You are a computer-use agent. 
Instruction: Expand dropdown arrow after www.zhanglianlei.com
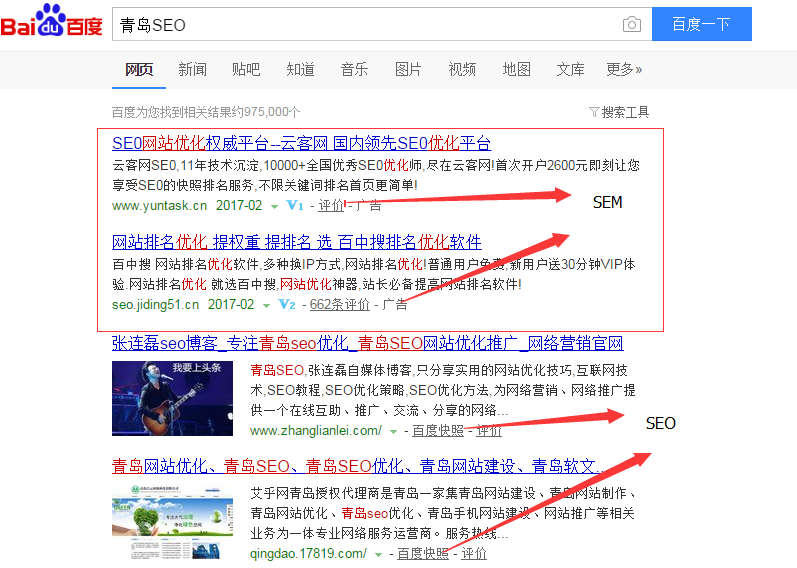click(x=393, y=432)
